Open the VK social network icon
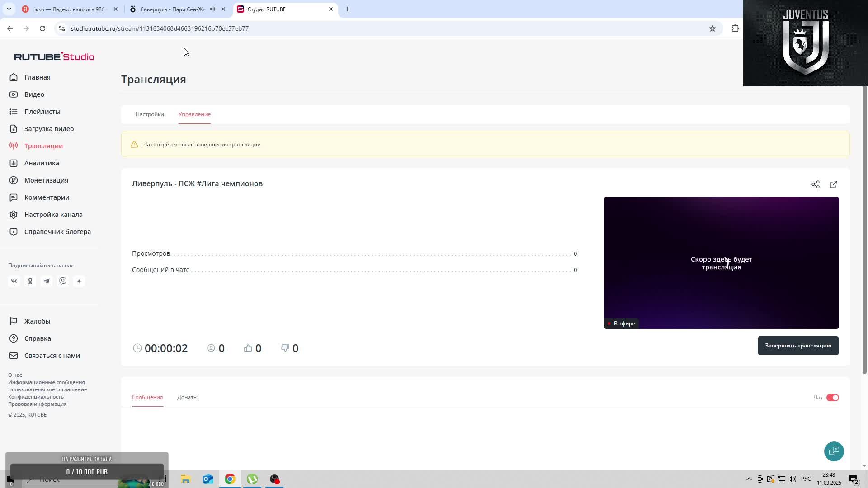This screenshot has width=868, height=488. [14, 281]
